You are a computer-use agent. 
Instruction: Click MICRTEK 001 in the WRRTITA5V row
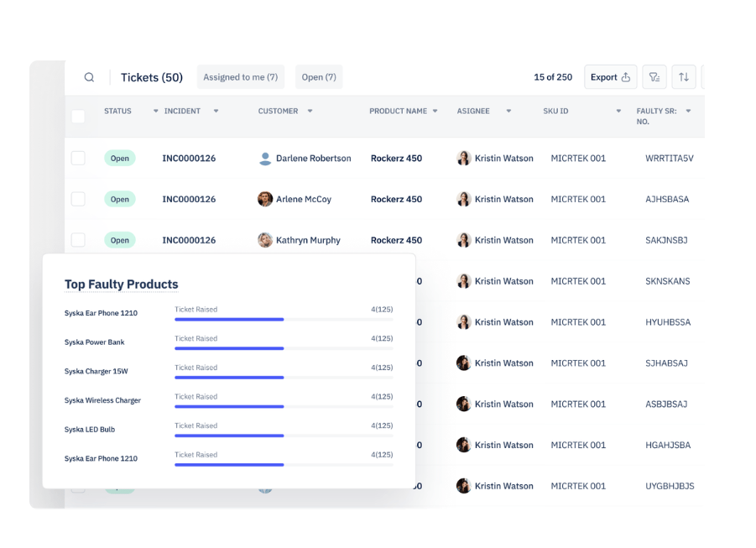click(578, 159)
